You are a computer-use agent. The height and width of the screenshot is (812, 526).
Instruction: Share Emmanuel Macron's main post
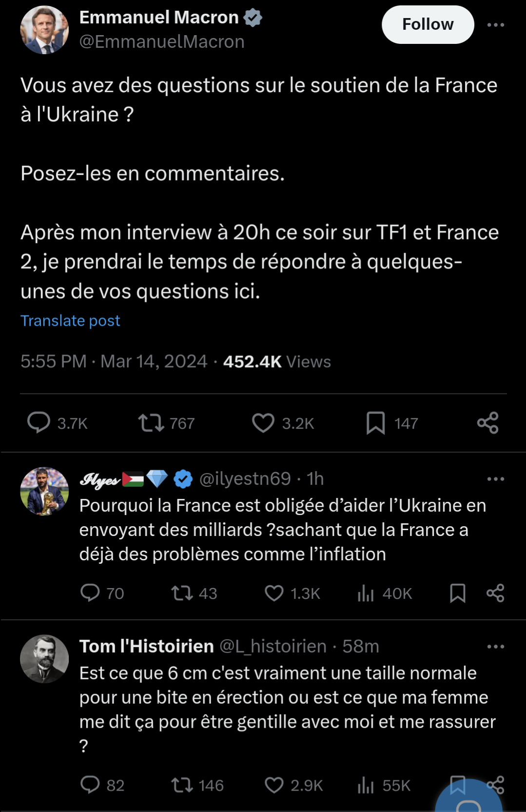point(487,422)
